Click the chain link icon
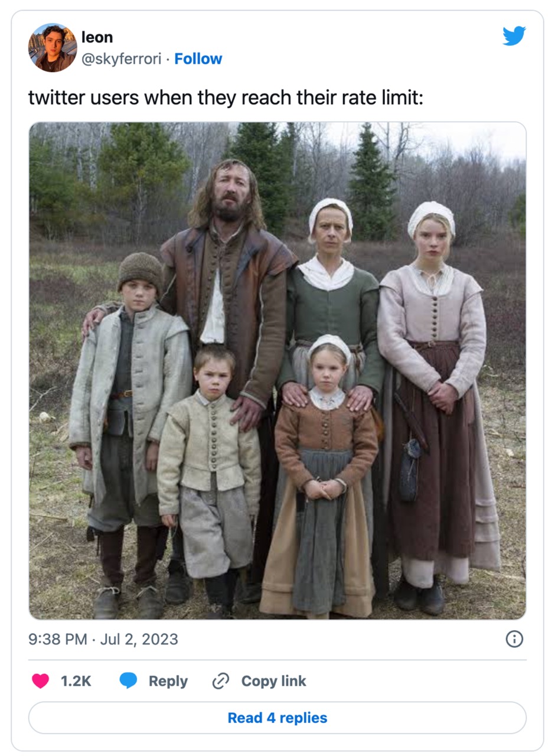 coord(220,681)
